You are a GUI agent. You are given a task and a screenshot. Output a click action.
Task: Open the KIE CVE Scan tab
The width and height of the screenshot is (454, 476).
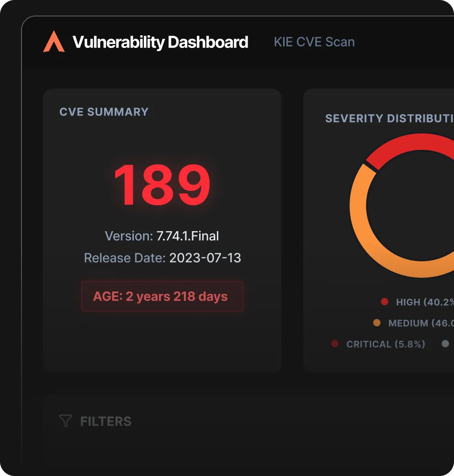pyautogui.click(x=314, y=42)
